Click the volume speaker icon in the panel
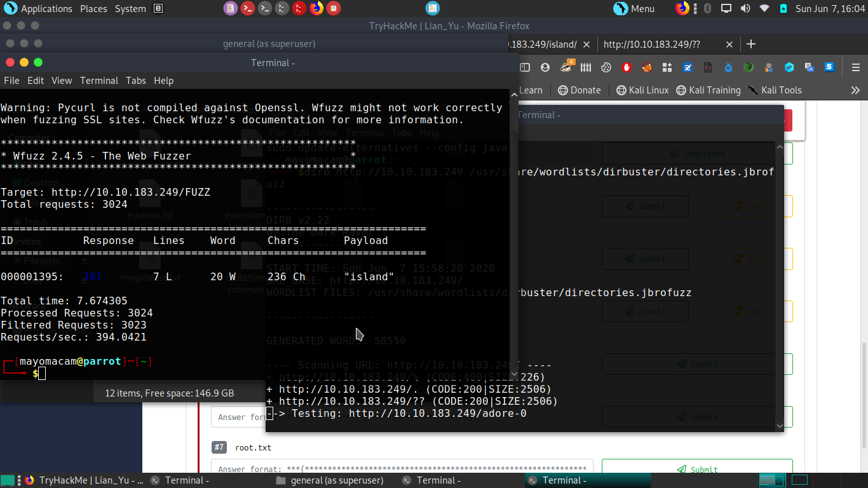Viewport: 868px width, 488px height. click(745, 8)
